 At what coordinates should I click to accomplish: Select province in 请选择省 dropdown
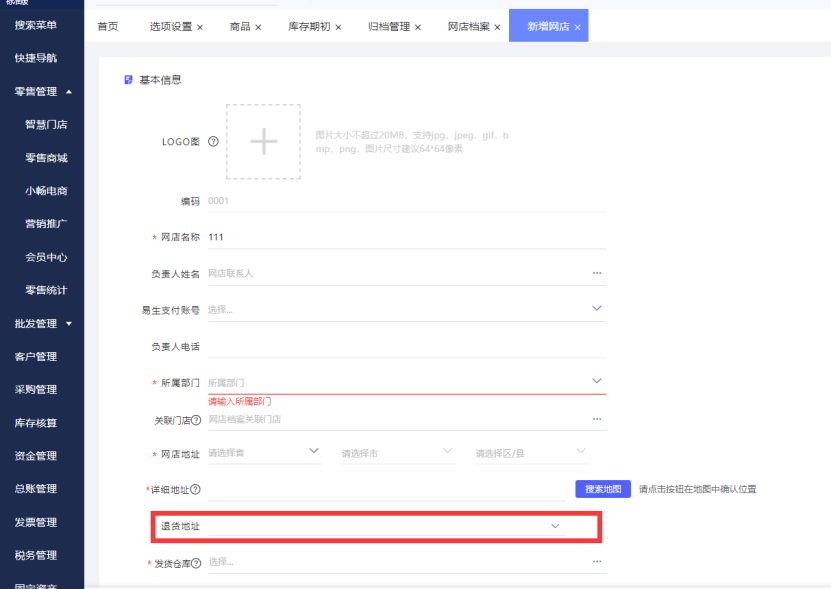point(314,452)
